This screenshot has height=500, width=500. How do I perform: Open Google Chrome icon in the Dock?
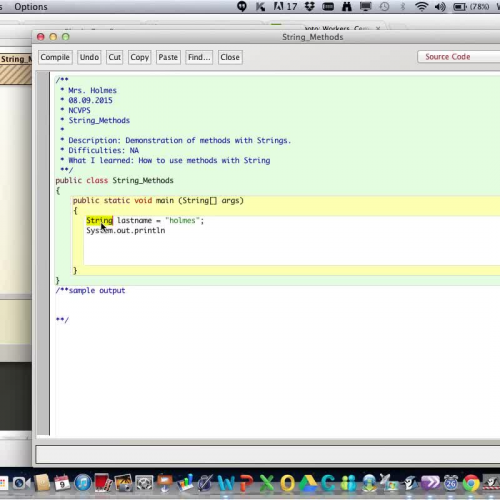pos(471,483)
